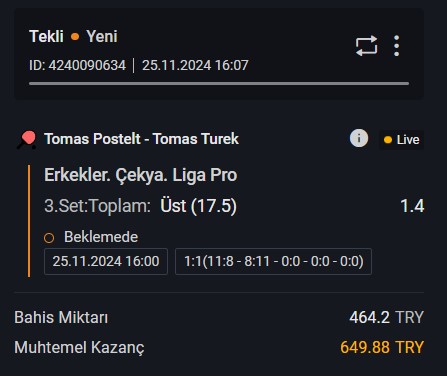447x376 pixels.
Task: Click the Live status badge
Action: [402, 140]
